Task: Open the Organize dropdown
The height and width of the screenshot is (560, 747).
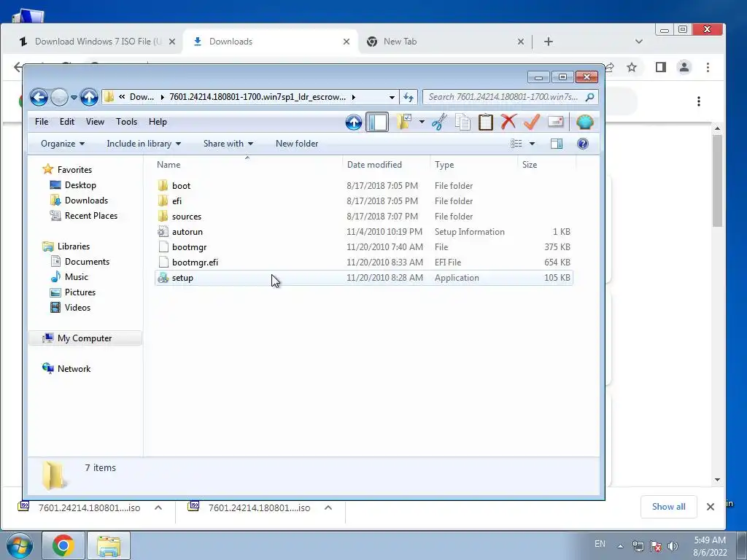Action: click(x=63, y=144)
